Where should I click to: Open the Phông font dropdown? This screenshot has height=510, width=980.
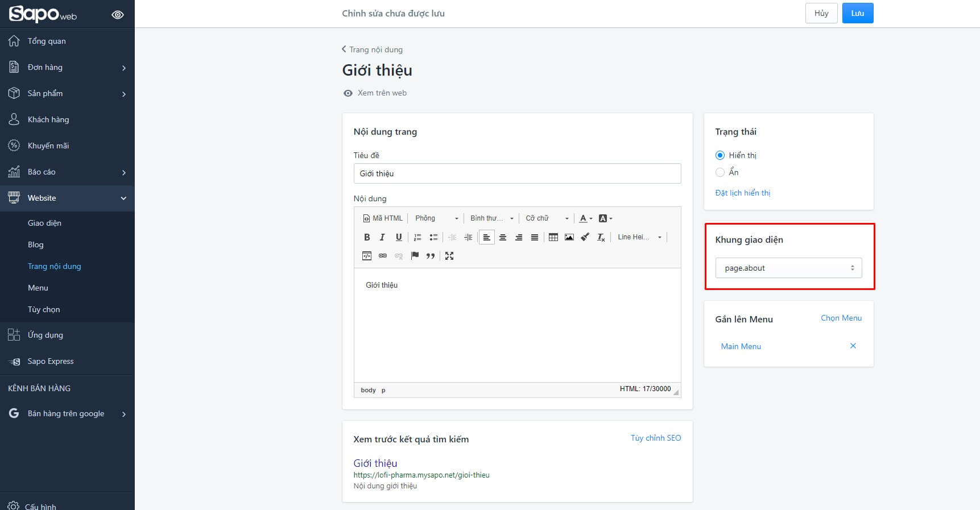point(436,218)
